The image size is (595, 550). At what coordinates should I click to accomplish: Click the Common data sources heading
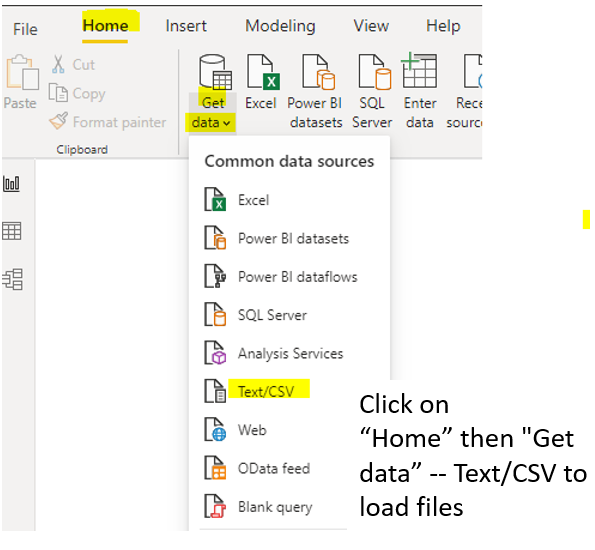click(289, 161)
